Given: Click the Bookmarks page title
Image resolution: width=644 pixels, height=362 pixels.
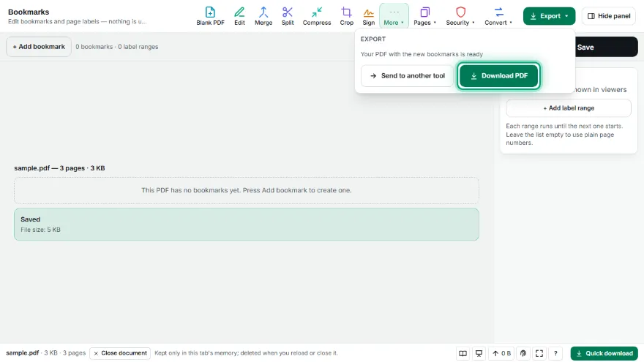Looking at the screenshot, I should [x=29, y=12].
